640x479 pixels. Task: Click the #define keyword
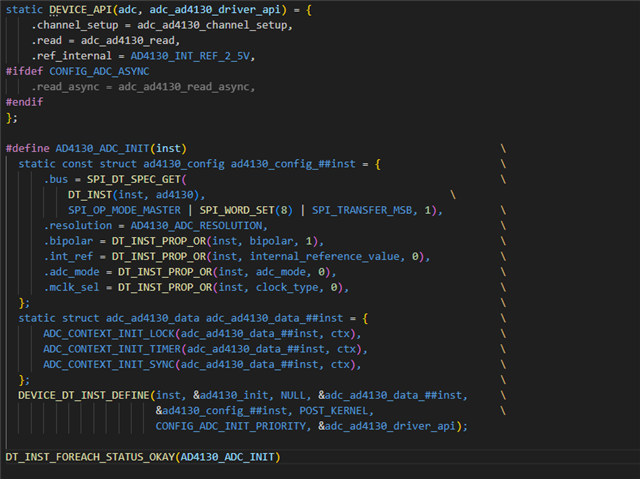tap(28, 149)
